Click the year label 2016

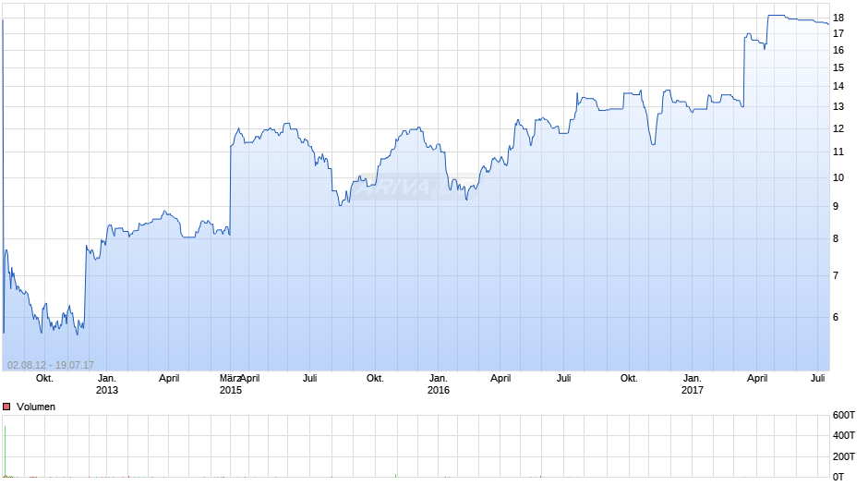[x=439, y=390]
